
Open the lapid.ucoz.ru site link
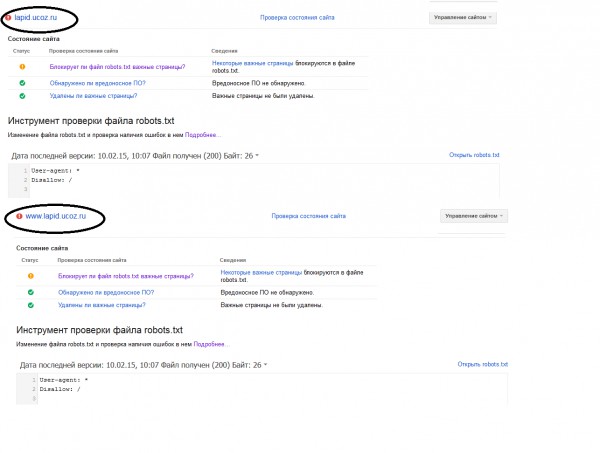pos(36,18)
